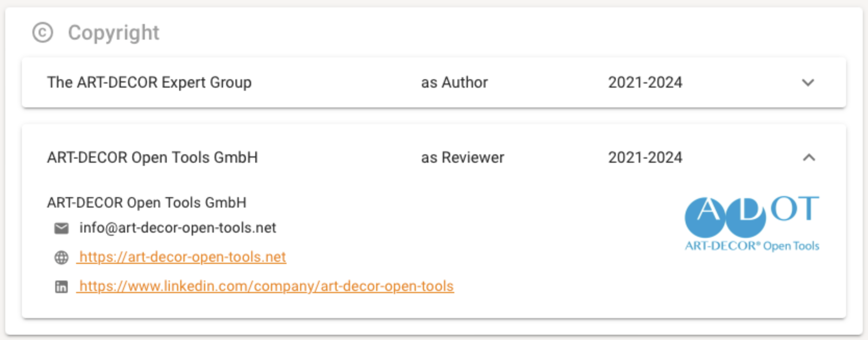Collapse the ART-DECOR Open Tools GmbH entry
868x340 pixels.
tap(809, 157)
